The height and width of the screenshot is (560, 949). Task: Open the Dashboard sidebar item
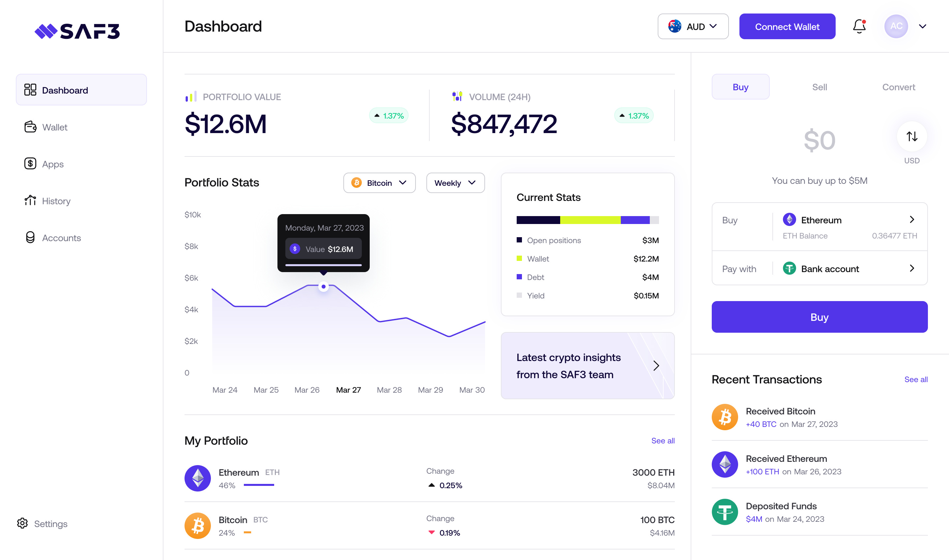[81, 90]
